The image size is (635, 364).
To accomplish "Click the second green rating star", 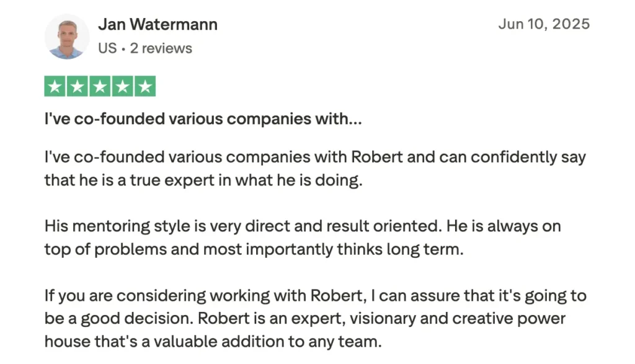I will [78, 87].
